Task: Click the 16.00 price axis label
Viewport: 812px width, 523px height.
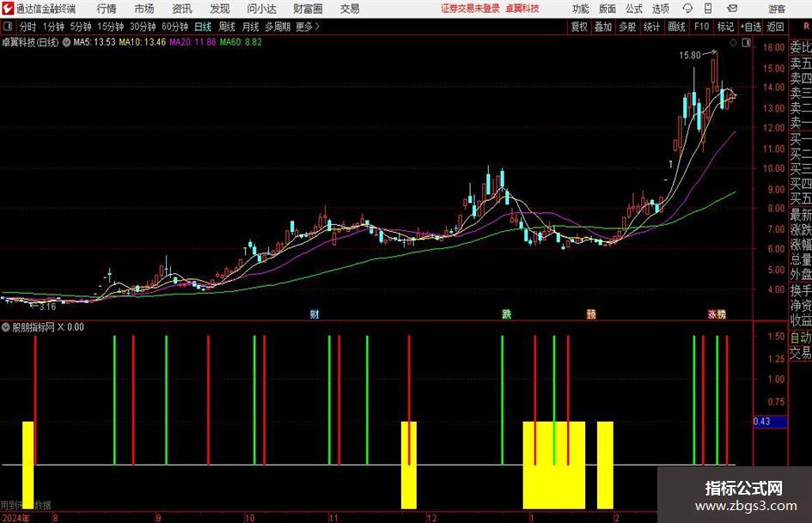Action: point(773,47)
